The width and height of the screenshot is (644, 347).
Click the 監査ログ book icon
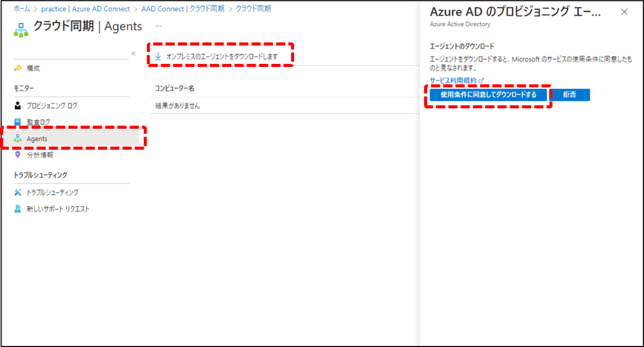click(18, 122)
